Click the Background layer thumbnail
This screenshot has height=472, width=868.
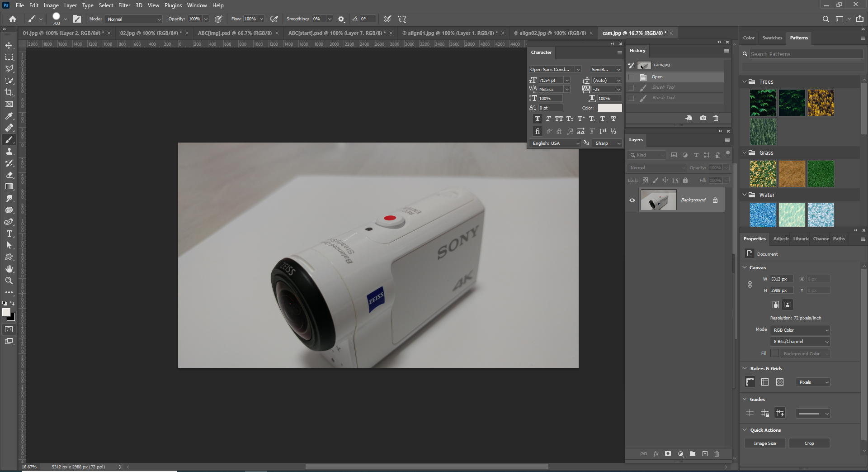pyautogui.click(x=658, y=200)
